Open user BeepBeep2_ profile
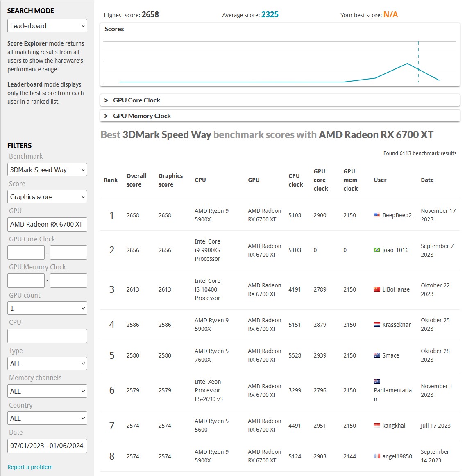This screenshot has height=476, width=465. point(398,215)
